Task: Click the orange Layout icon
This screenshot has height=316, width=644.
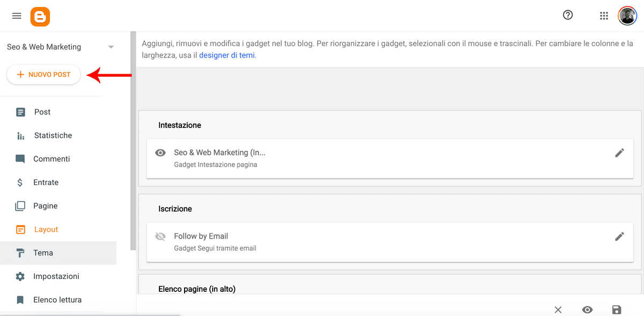Action: 20,229
